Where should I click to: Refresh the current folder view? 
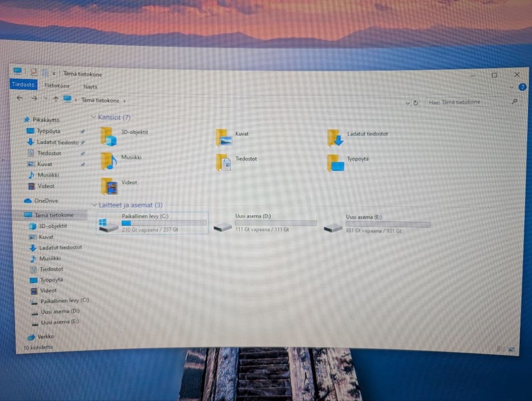pyautogui.click(x=416, y=103)
